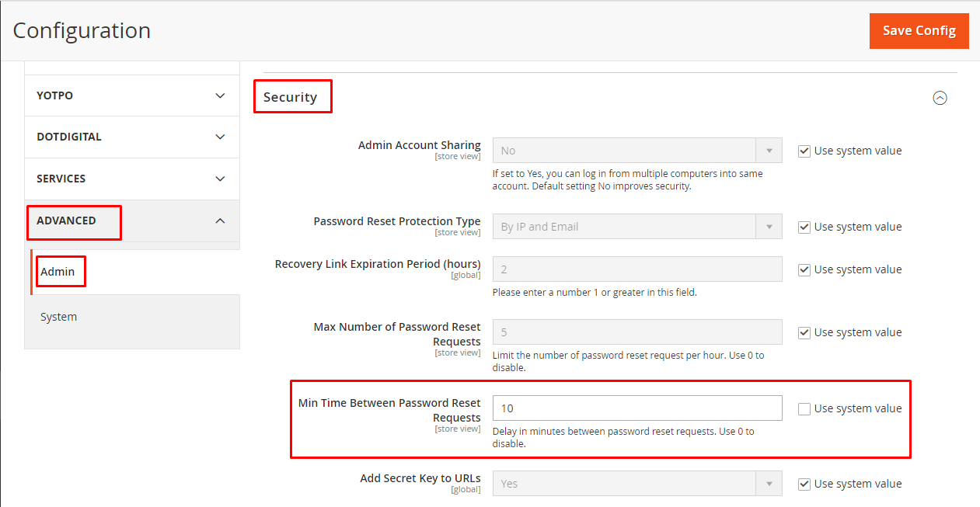Click the Min Time Between Password Reset field
Screen dimensions: 980x507
tap(637, 408)
